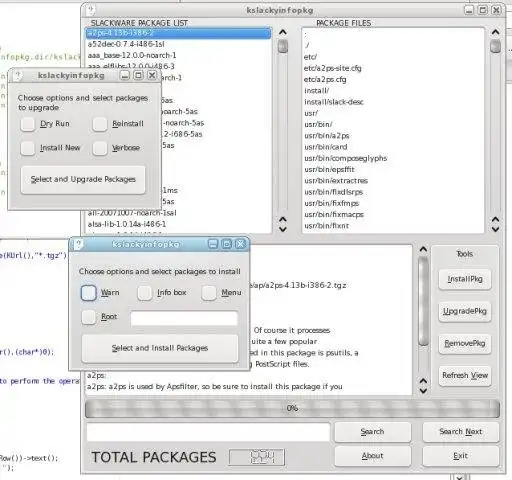Click help icon in main window titlebar

[90, 10]
